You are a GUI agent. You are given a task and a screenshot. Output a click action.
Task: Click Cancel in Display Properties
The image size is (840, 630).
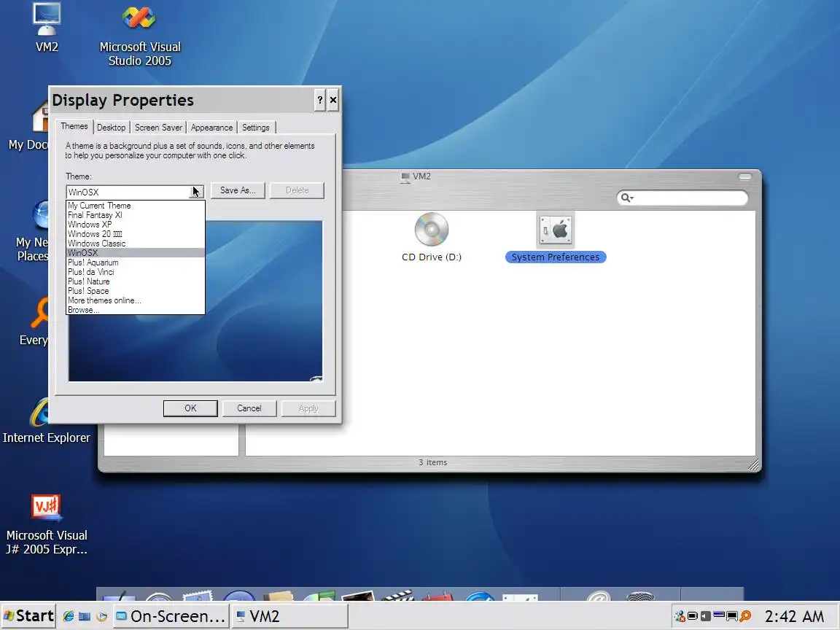coord(249,408)
